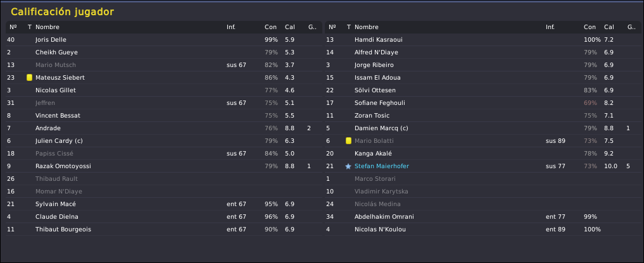Select Kanga Akalé's row

click(x=483, y=154)
